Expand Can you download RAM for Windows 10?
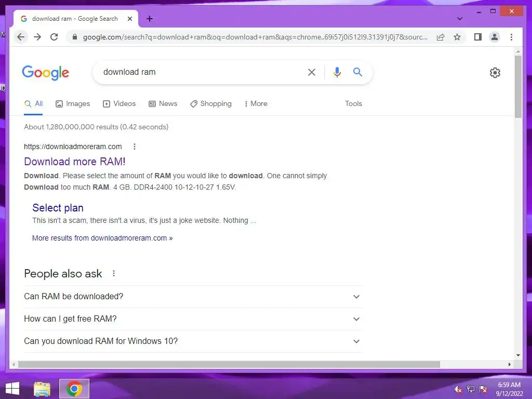 click(192, 341)
